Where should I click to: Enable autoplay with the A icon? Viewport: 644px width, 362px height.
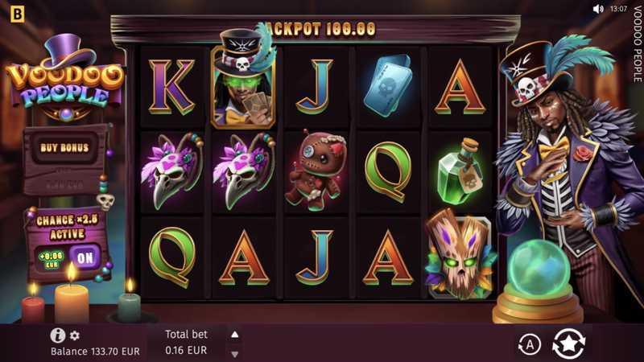[x=530, y=344]
